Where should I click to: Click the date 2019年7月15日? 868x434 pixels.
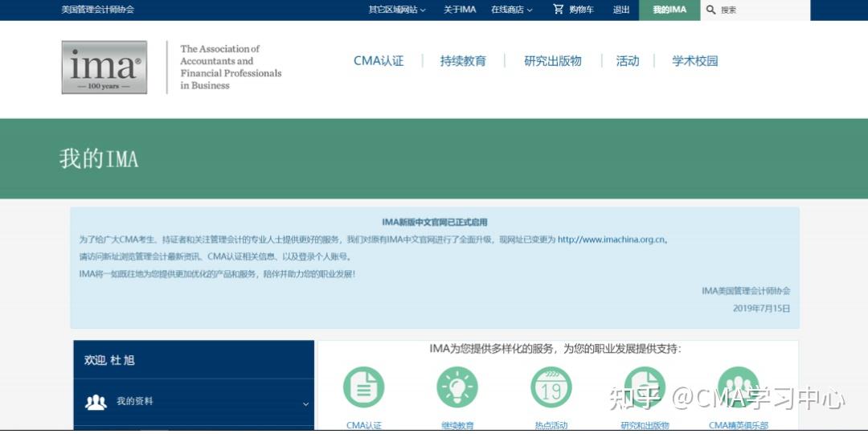[x=762, y=309]
